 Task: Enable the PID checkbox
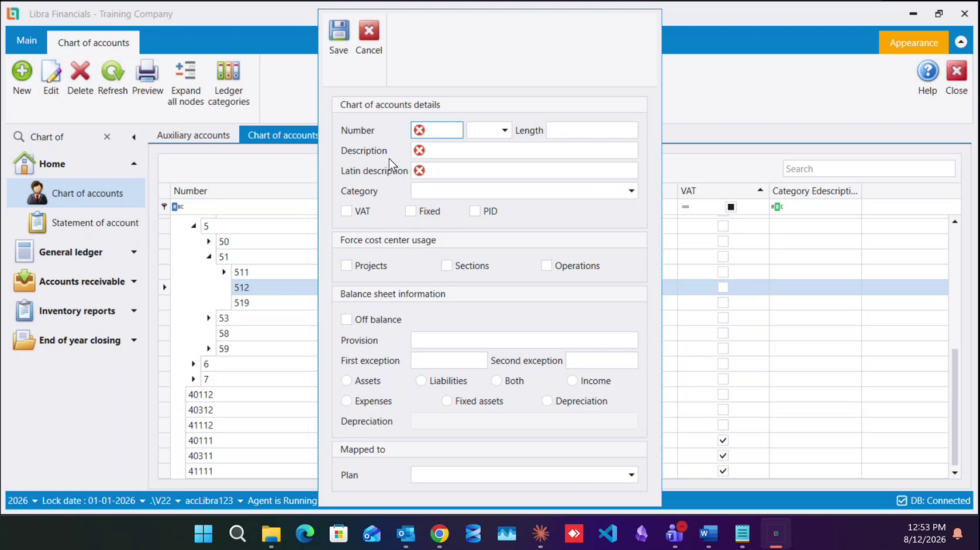475,211
